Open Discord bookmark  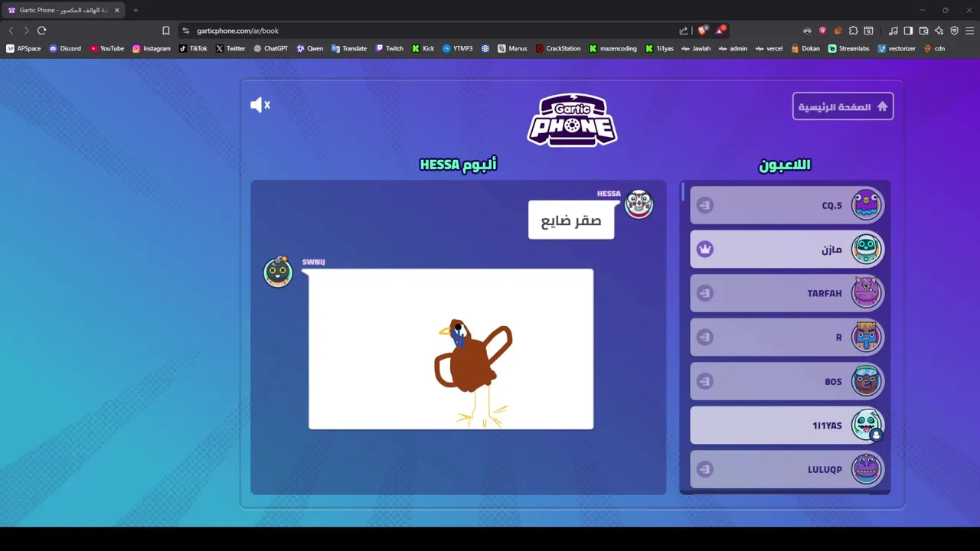click(64, 48)
